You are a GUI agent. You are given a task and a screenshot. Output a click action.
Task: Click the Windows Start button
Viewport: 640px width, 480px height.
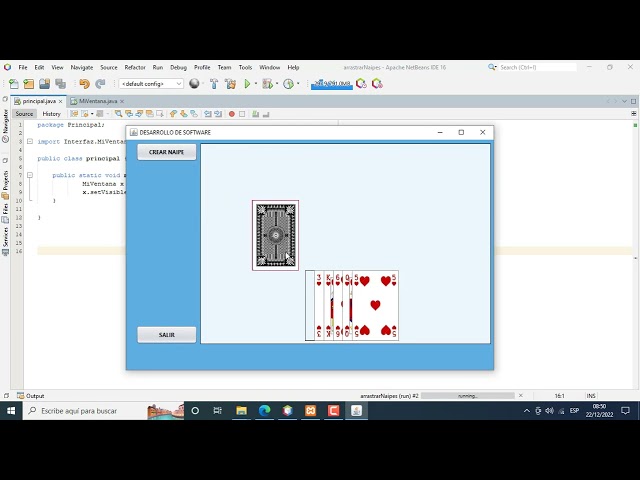click(11, 411)
